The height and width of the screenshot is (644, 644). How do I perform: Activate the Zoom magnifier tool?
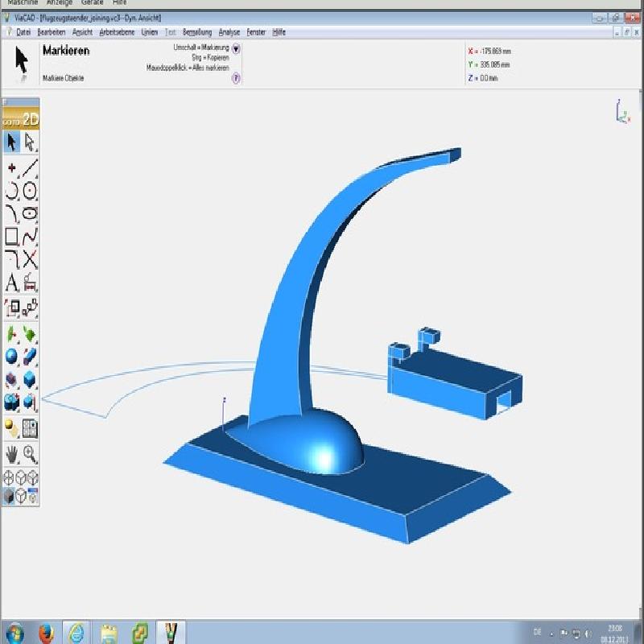point(31,453)
